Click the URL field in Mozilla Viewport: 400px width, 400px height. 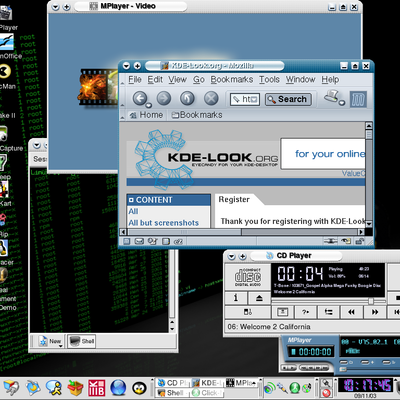click(245, 99)
